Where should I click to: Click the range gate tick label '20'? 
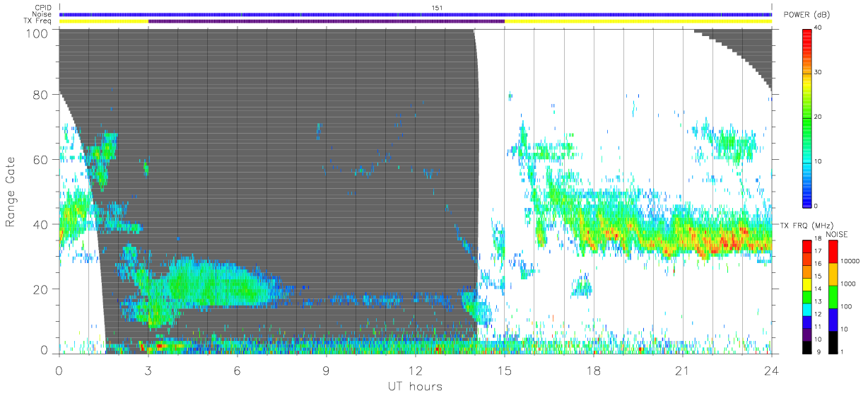point(40,289)
